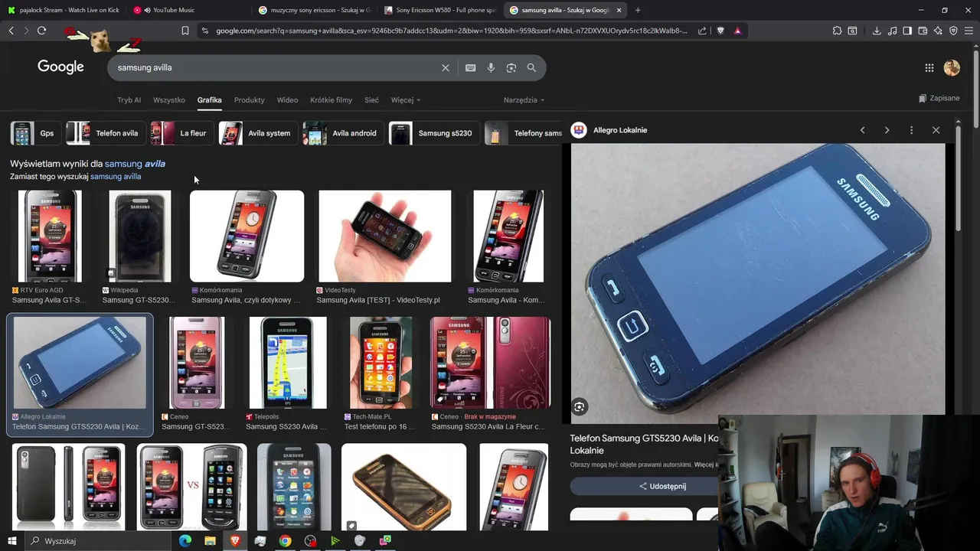Image resolution: width=980 pixels, height=551 pixels.
Task: Select the Avila android suggestion chip
Action: pos(341,133)
